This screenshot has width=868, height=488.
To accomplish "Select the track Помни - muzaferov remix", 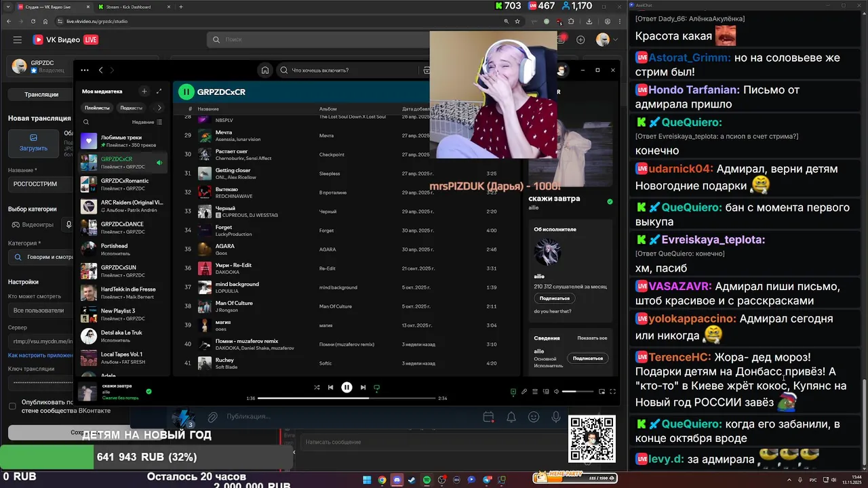I will coord(346,344).
